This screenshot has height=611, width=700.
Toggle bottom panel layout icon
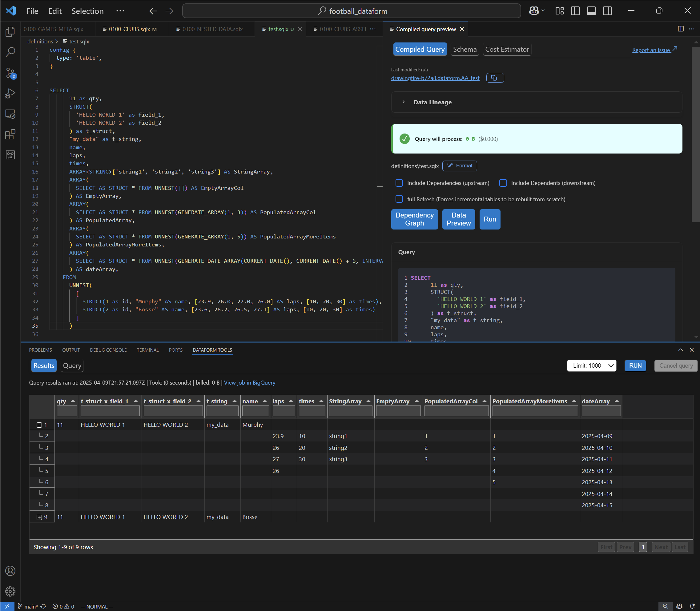point(592,11)
